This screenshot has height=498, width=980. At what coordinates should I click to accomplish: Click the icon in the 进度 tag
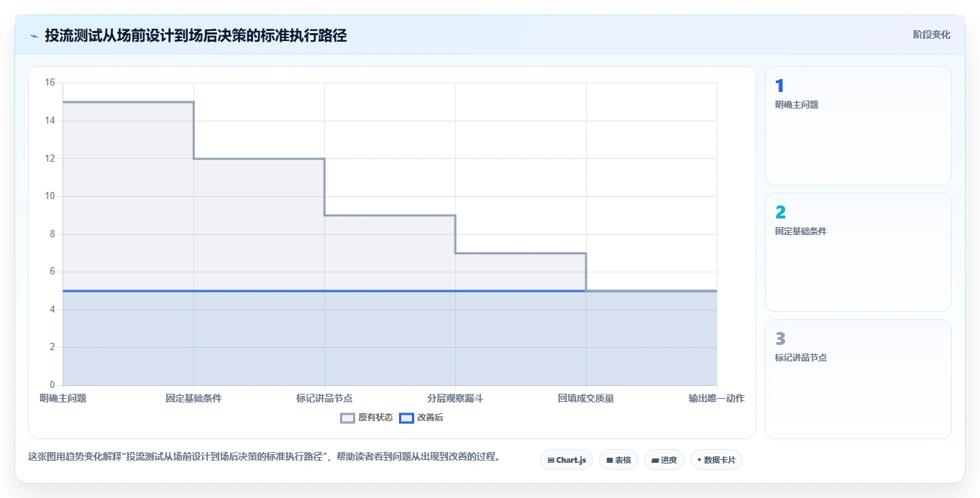656,460
